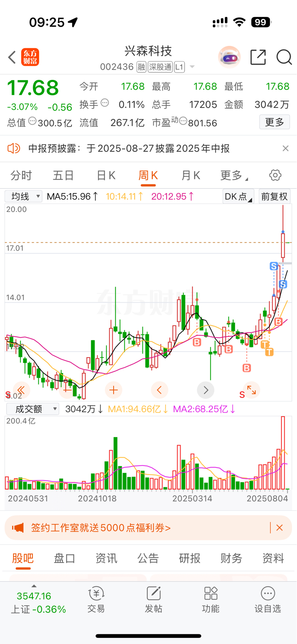Tap the share icon

[x=258, y=57]
